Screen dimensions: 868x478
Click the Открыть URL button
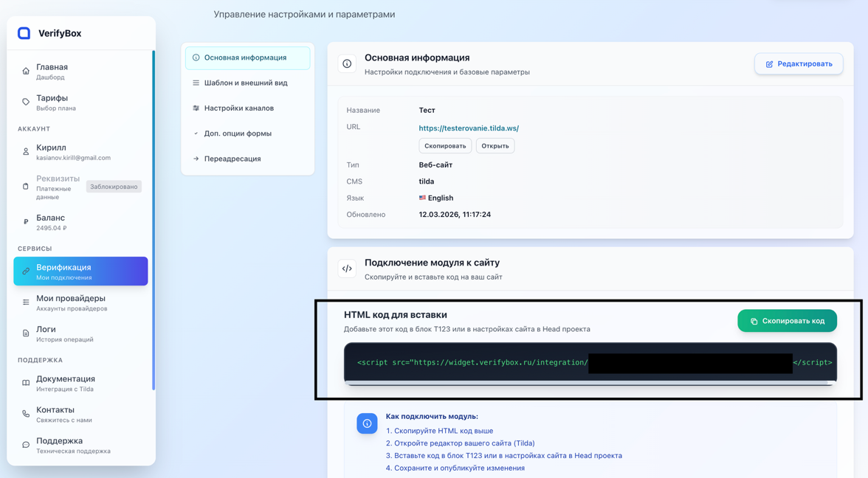point(495,146)
